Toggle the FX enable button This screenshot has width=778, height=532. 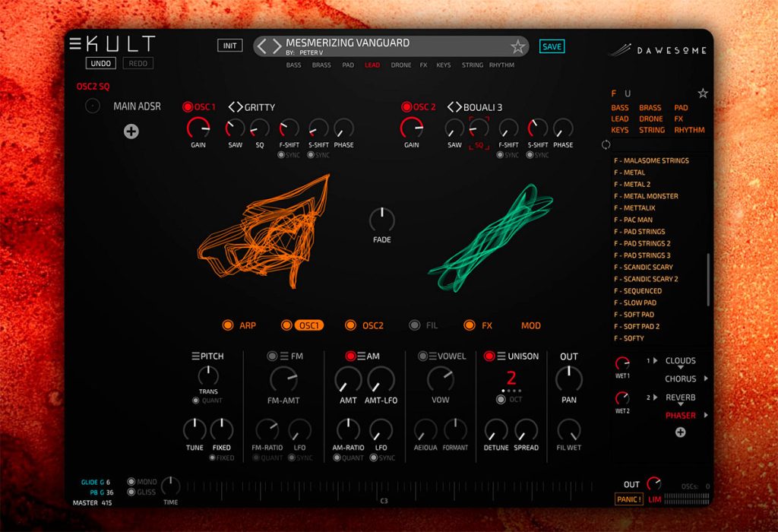[469, 325]
